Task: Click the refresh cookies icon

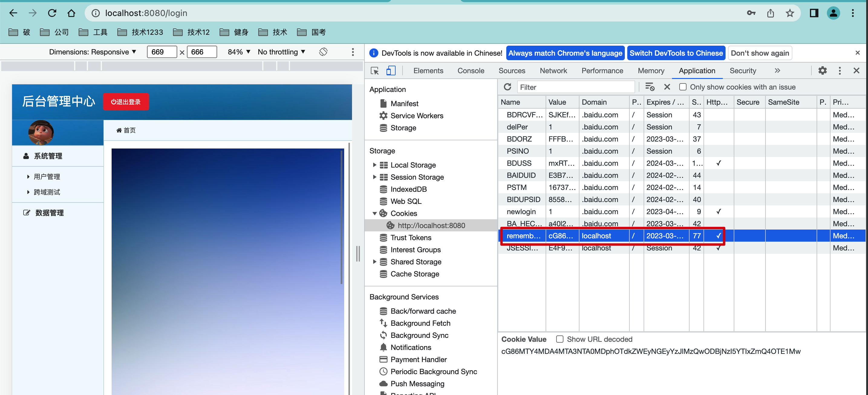Action: (507, 87)
